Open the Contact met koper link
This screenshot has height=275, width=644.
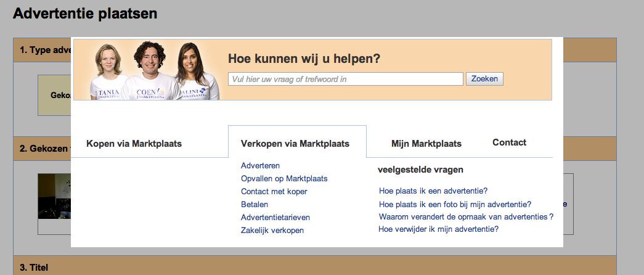(274, 192)
